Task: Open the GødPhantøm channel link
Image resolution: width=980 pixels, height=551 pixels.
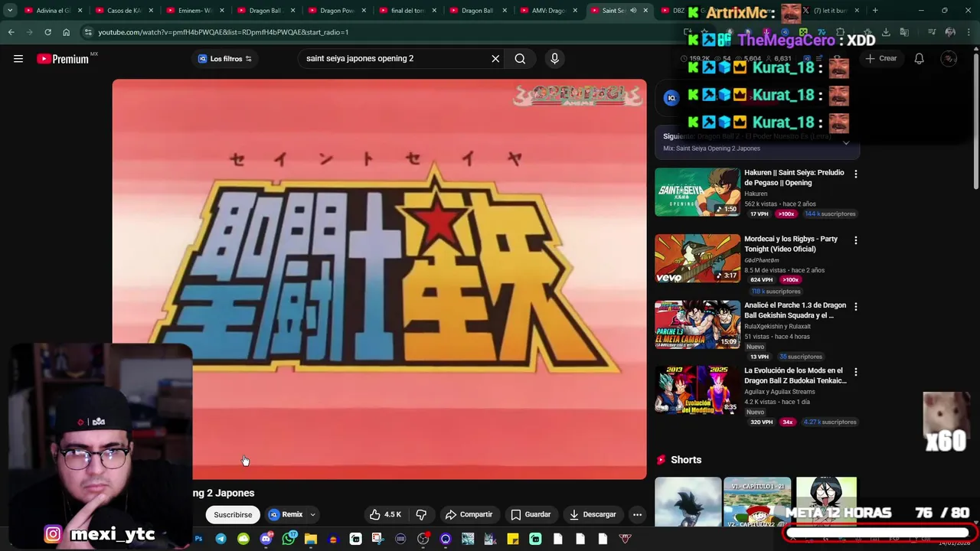Action: [x=761, y=260]
